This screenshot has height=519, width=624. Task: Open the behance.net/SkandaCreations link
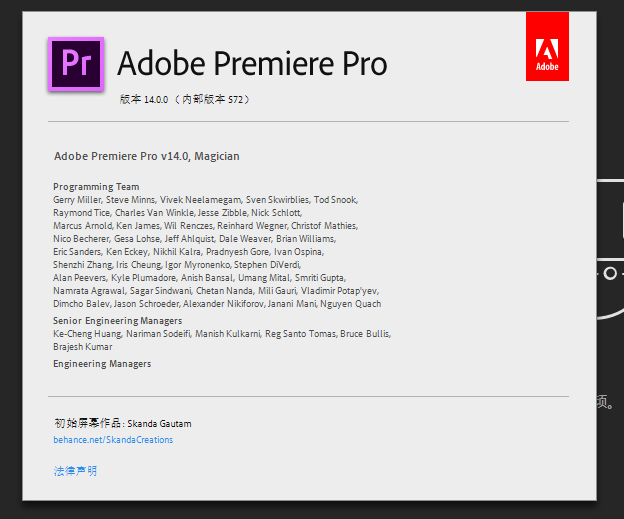click(x=113, y=440)
